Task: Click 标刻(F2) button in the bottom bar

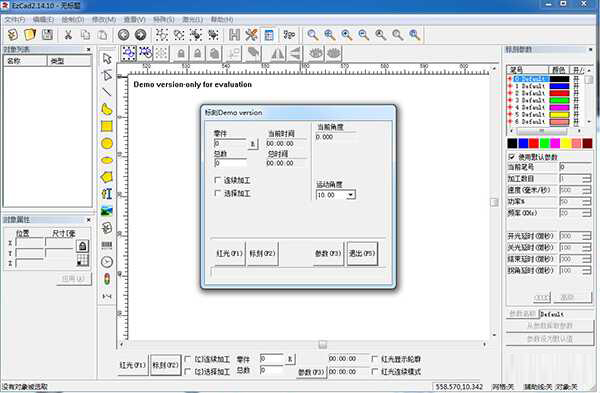Action: (x=166, y=365)
